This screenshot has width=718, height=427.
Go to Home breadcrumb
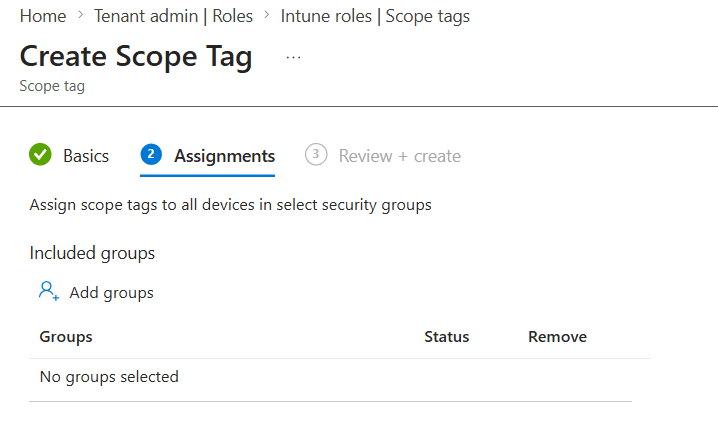tap(43, 16)
